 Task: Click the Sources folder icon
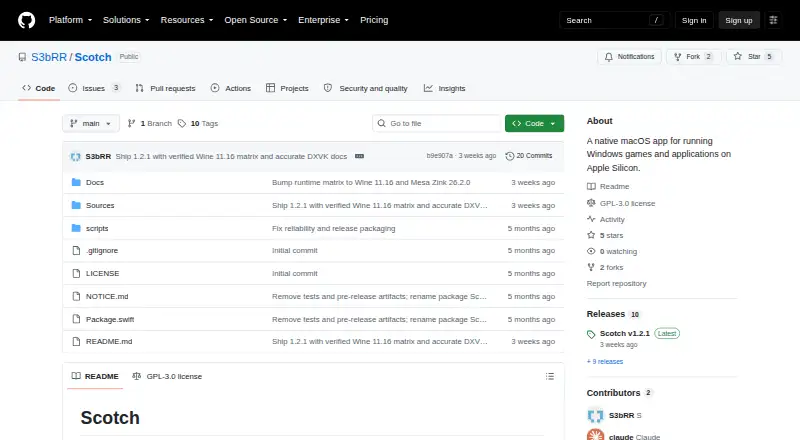point(76,205)
